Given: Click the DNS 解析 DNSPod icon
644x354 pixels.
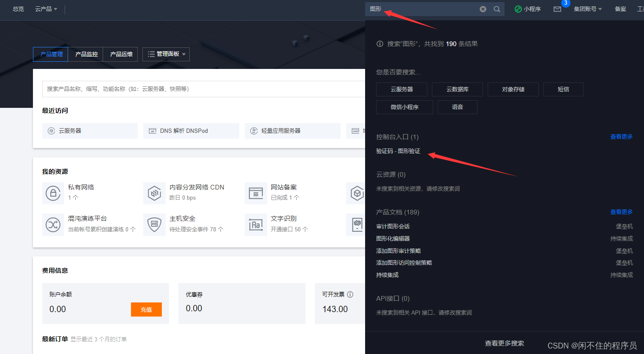Looking at the screenshot, I should (x=153, y=131).
